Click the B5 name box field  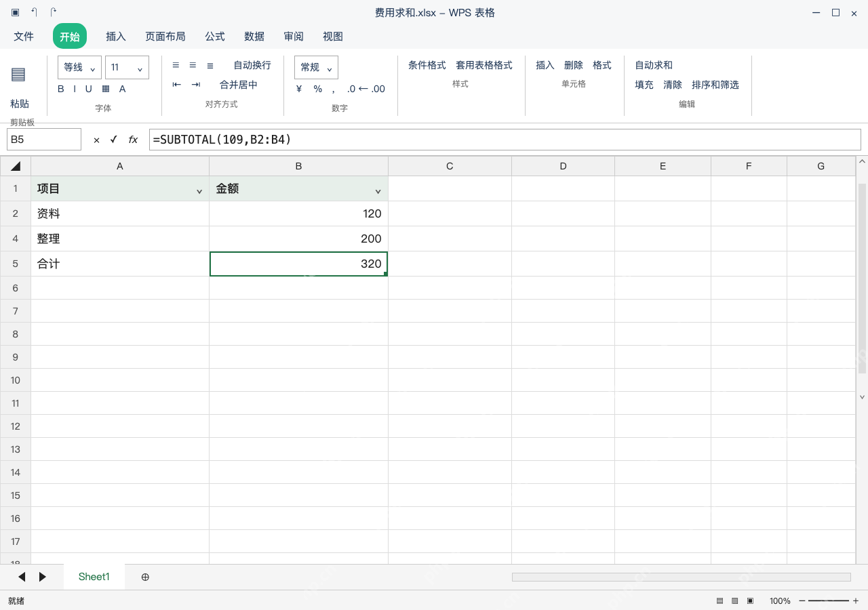pyautogui.click(x=44, y=140)
